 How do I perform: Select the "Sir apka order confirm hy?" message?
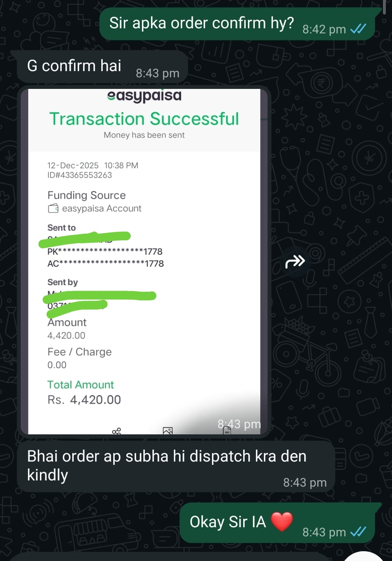237,24
